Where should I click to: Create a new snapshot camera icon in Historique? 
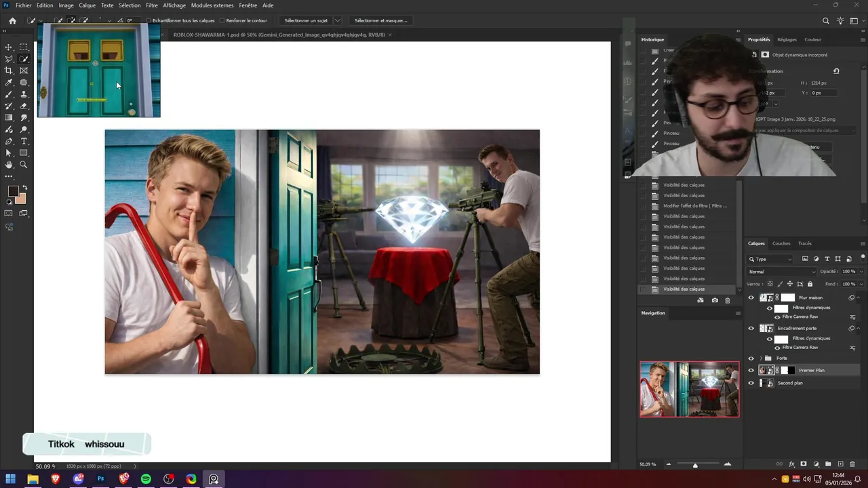(x=715, y=300)
